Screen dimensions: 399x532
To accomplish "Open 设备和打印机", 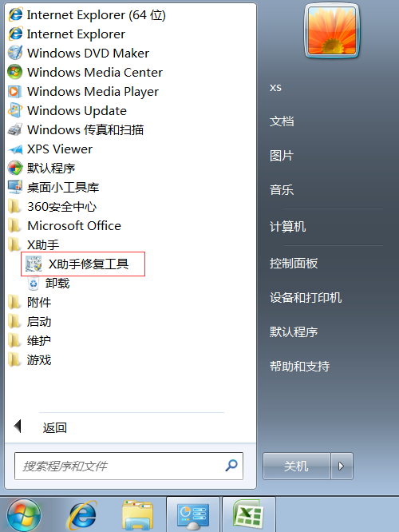I will click(306, 298).
